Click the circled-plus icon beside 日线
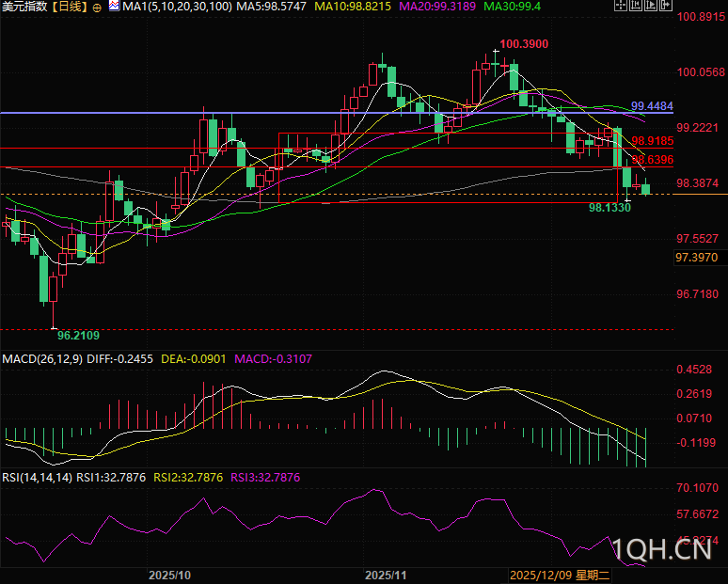Viewport: 728px width, 584px height. (97, 7)
